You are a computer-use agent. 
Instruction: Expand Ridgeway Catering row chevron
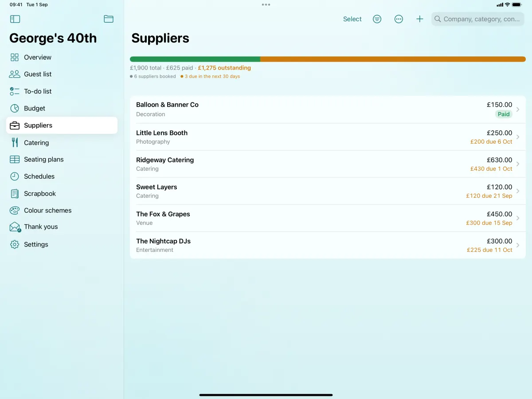coord(518,164)
